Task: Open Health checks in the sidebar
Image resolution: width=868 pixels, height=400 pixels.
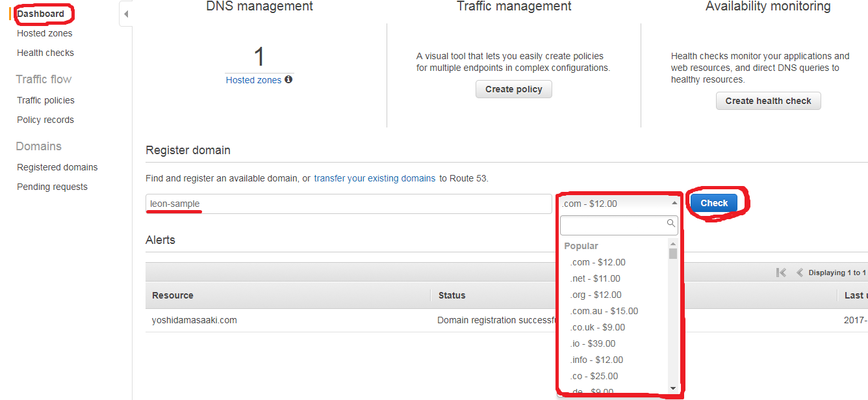Action: tap(45, 53)
